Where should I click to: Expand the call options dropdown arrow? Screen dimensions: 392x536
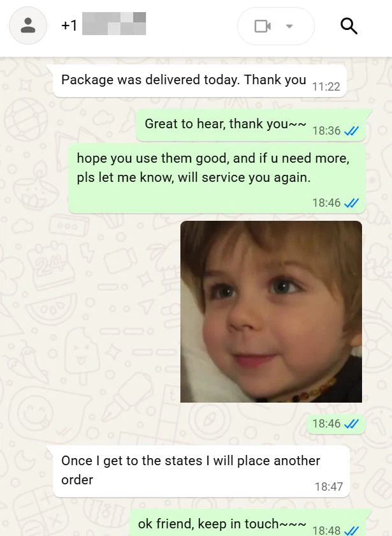pos(289,26)
